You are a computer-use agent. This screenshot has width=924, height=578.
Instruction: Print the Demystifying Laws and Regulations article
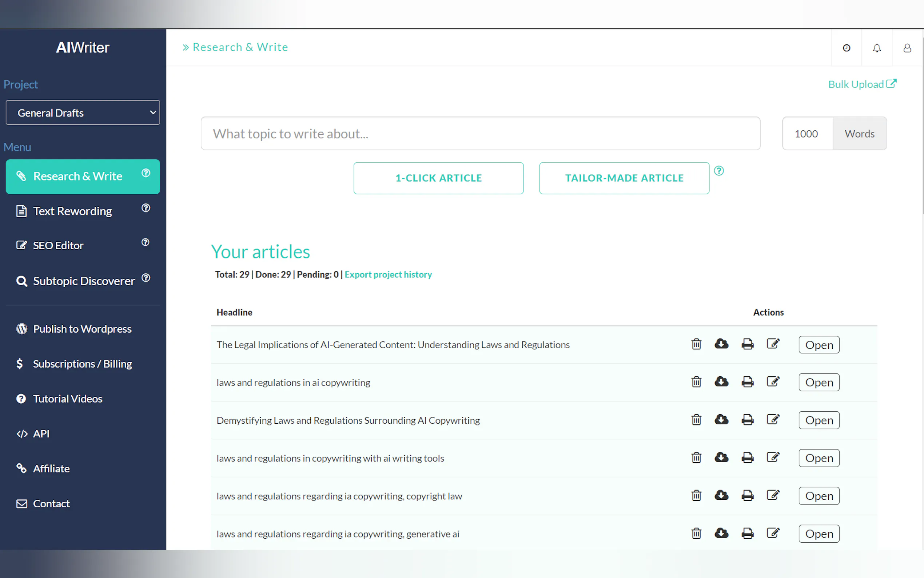coord(747,420)
